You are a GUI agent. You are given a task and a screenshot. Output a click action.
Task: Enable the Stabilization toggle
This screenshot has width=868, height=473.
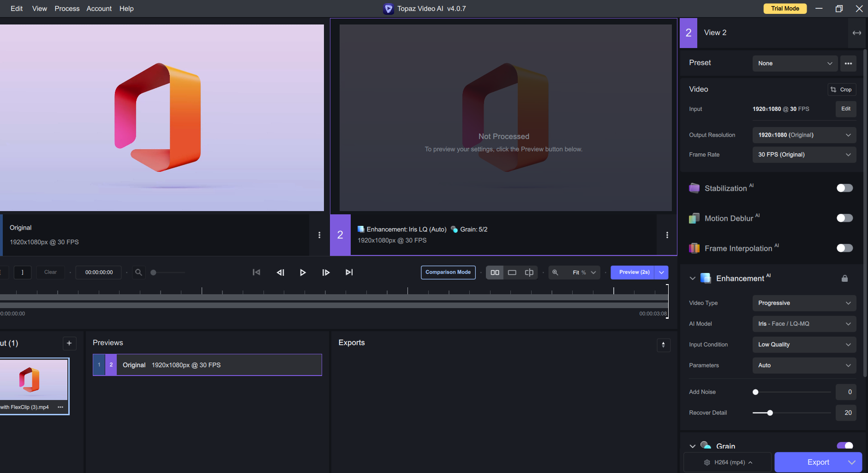[x=844, y=188]
